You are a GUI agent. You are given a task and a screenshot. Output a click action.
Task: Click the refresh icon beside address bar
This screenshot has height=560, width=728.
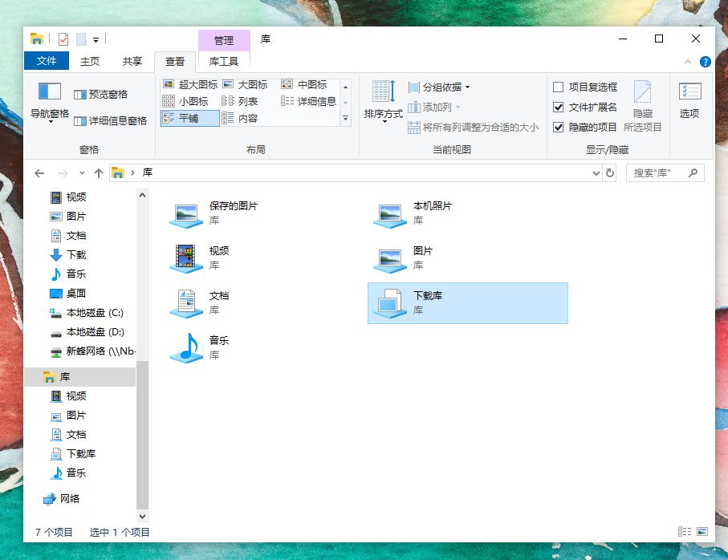[x=609, y=173]
